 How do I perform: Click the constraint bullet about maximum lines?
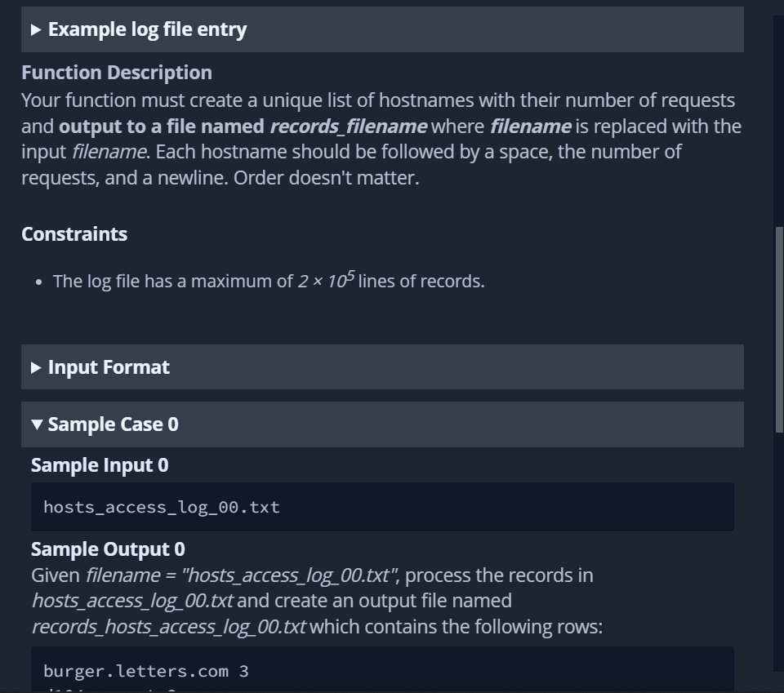(268, 281)
